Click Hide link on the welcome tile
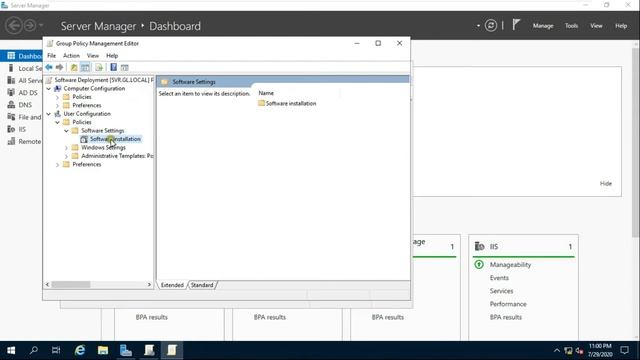Viewport: 640px width, 360px height. click(x=606, y=184)
